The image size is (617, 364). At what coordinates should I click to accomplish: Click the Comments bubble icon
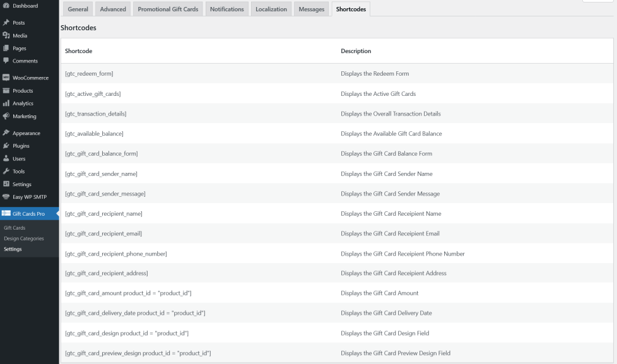pyautogui.click(x=6, y=61)
